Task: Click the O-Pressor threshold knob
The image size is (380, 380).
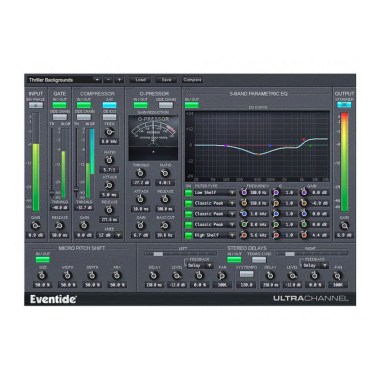Action: tap(140, 173)
